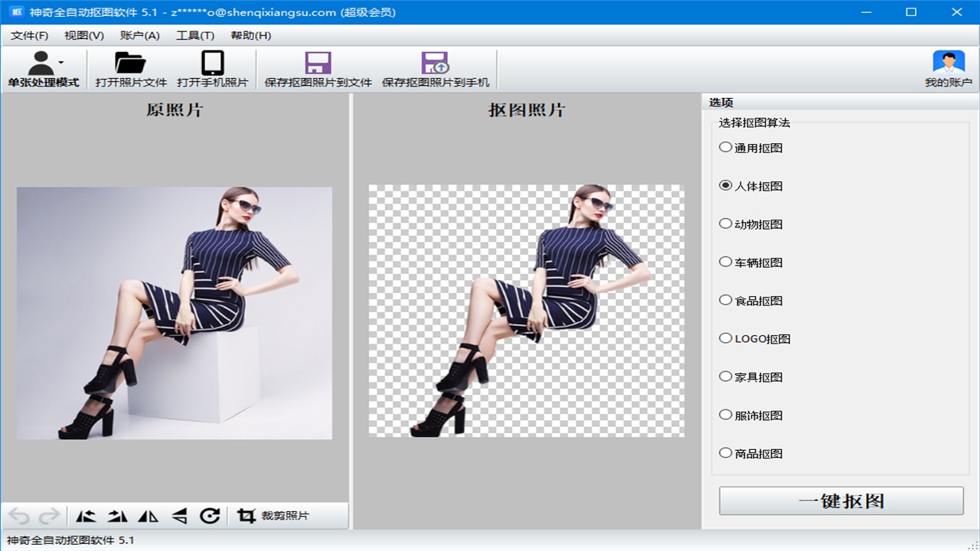Image resolution: width=980 pixels, height=551 pixels.
Task: Choose the LOGO抠图 algorithm
Action: coord(726,338)
